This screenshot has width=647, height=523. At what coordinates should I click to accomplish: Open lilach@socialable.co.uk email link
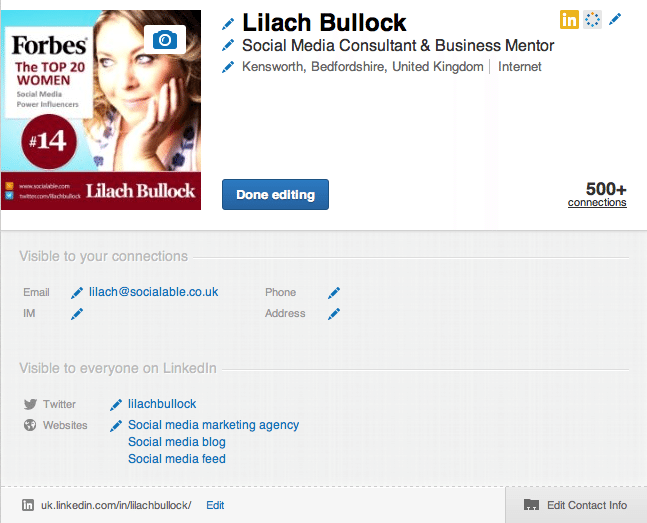pos(153,292)
